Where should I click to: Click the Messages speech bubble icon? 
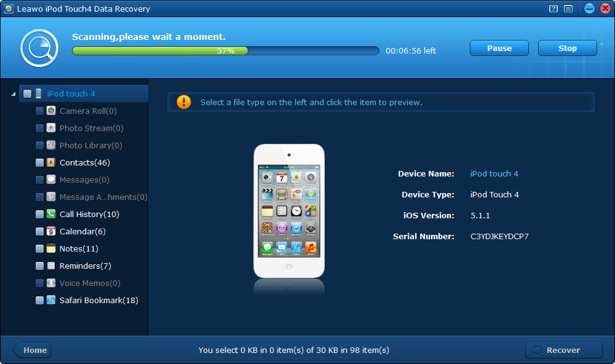(51, 180)
